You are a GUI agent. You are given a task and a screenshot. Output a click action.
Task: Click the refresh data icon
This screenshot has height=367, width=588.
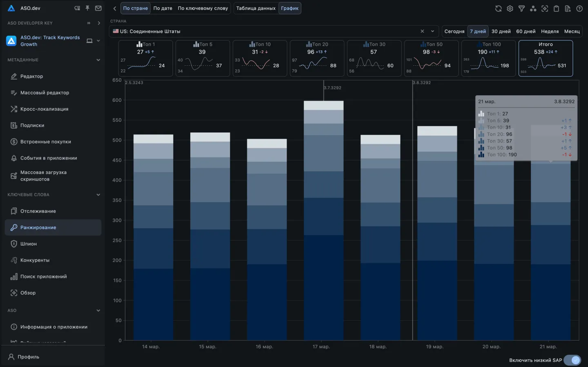498,8
